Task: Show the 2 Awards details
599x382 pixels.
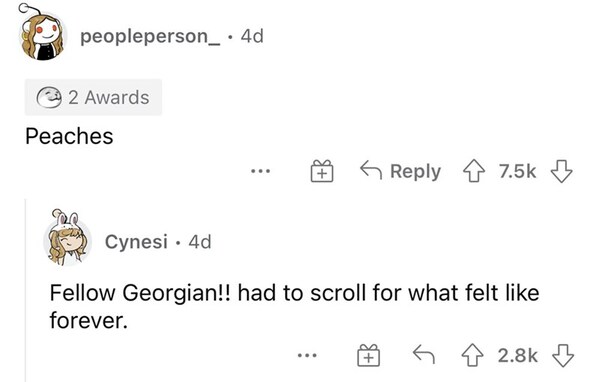Action: (94, 97)
